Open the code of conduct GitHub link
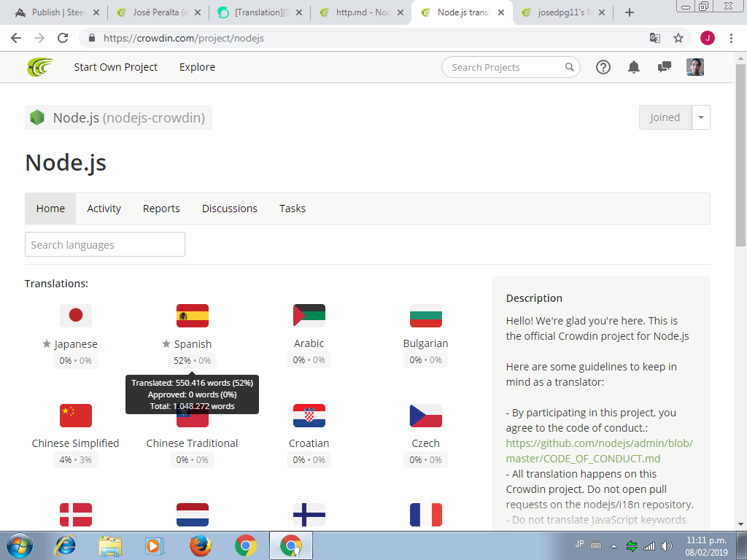Viewport: 747px width, 560px height. (599, 451)
